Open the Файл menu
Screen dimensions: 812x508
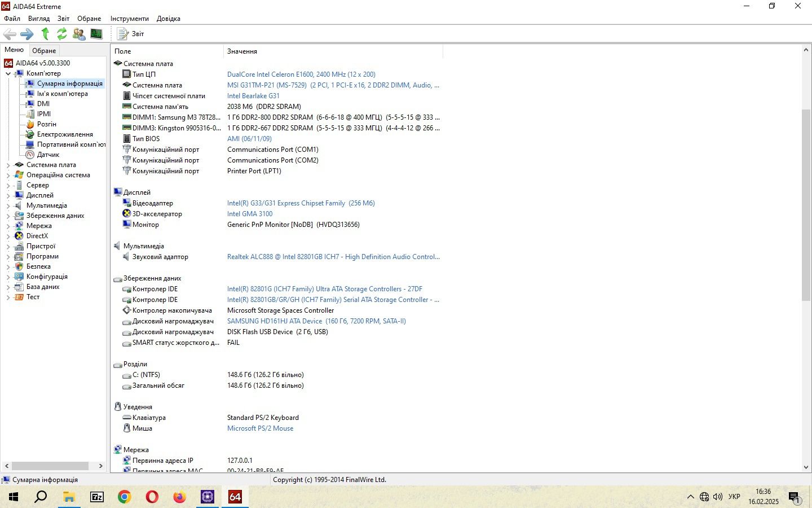point(12,19)
